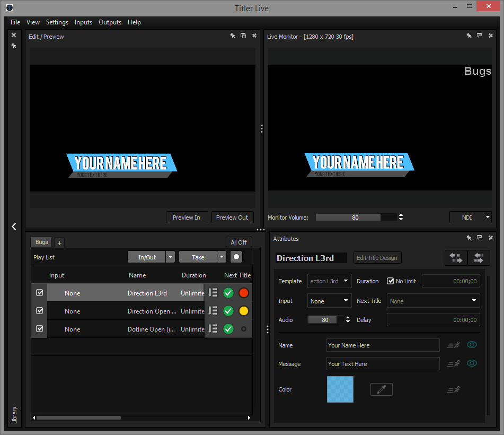
Task: Open the Outputs menu
Action: tap(110, 22)
